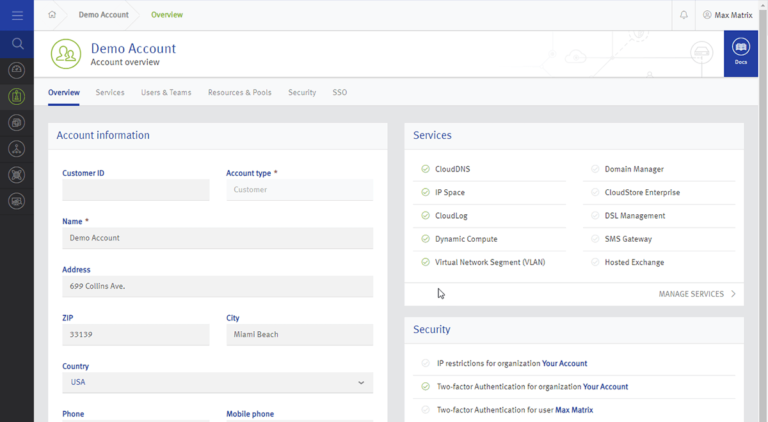Click the home icon in breadcrumb
This screenshot has width=768, height=422.
point(52,15)
